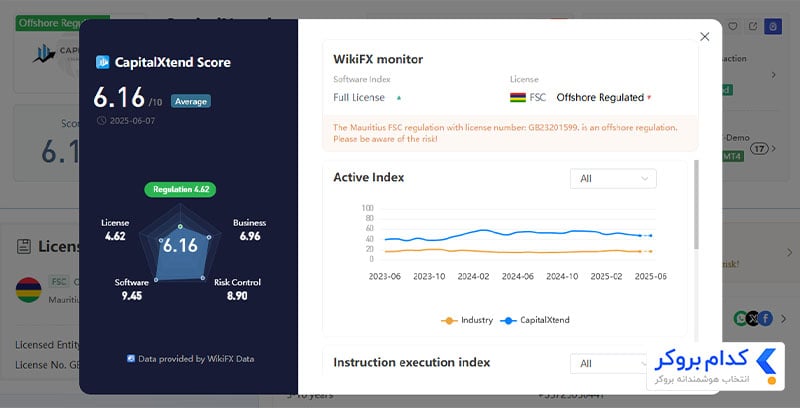Click the Active Index heading
This screenshot has width=800, height=408.
point(368,177)
